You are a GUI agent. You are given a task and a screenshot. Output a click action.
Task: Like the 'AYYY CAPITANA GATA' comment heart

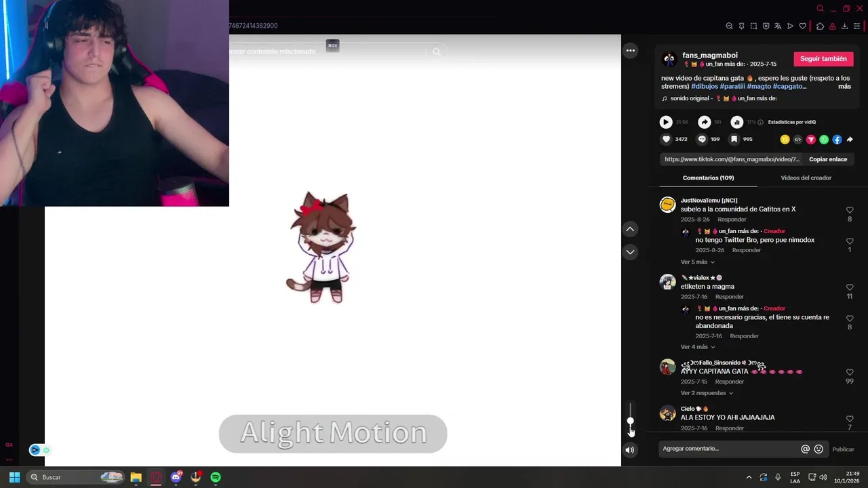[850, 373]
